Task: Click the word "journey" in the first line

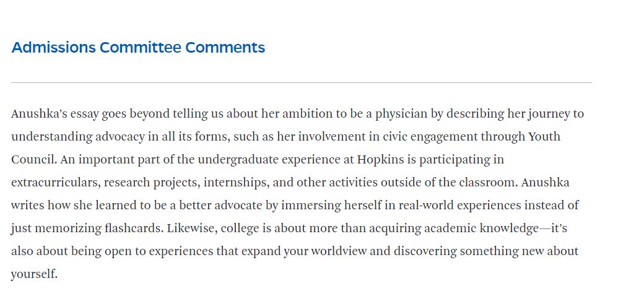Action: click(x=548, y=114)
